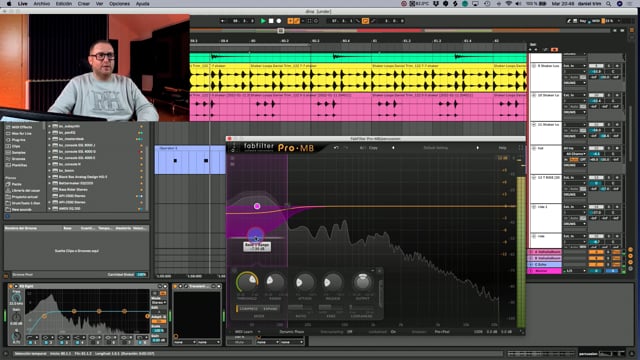
Task: Select Expand mode in Pro-MB
Action: point(270,309)
